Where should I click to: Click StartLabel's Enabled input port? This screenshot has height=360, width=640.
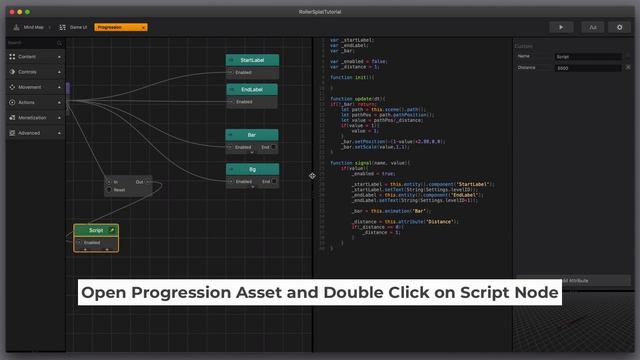click(x=231, y=72)
